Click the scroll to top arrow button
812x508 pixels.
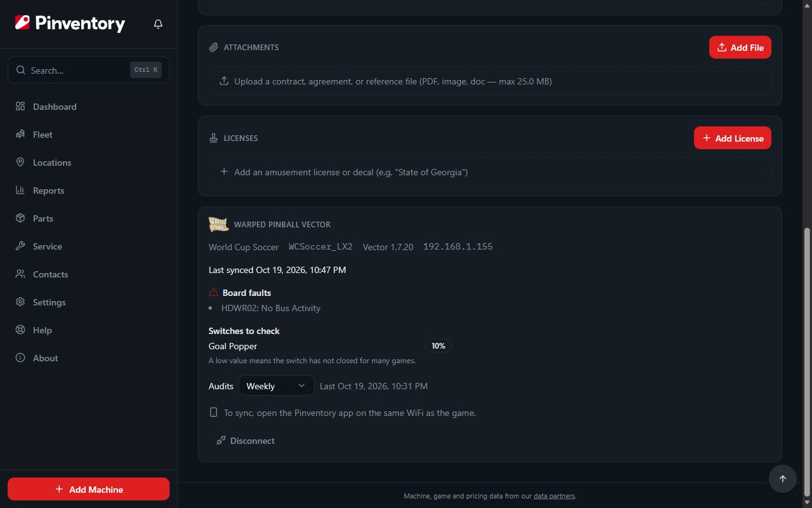(x=782, y=479)
